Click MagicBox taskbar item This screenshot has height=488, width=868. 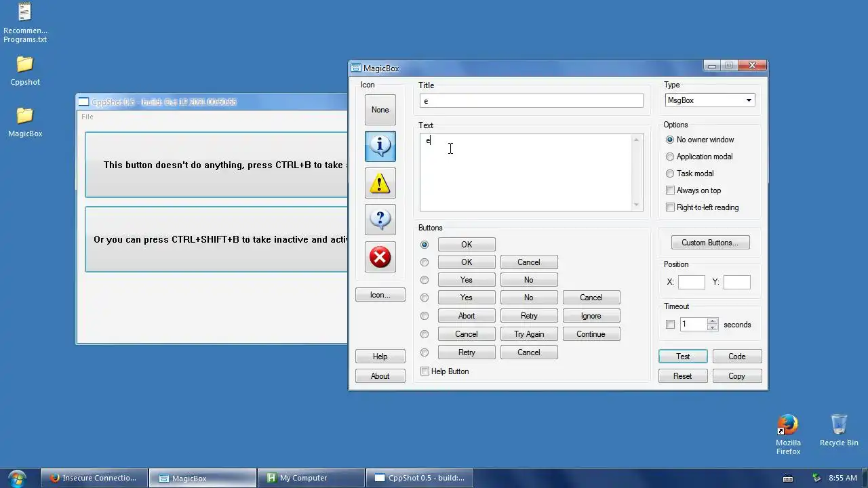click(202, 478)
